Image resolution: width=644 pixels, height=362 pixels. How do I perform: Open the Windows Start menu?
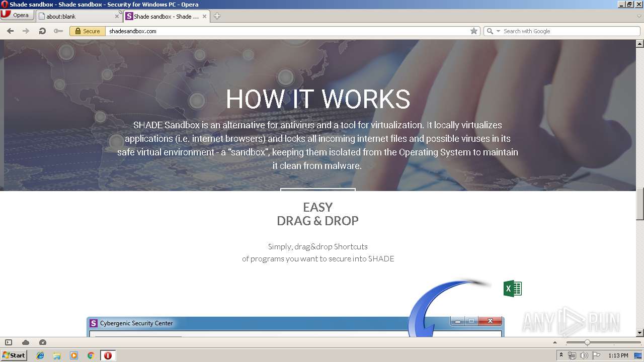(14, 355)
